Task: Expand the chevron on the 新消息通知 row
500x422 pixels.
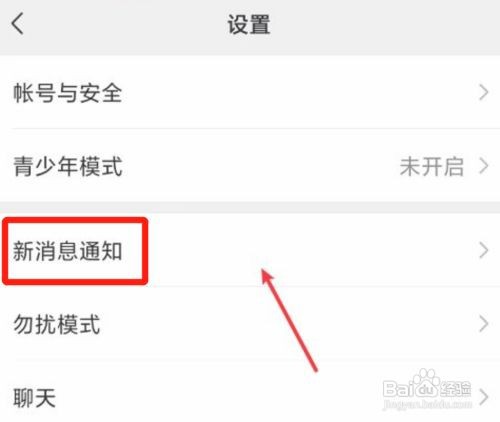Action: pos(484,250)
